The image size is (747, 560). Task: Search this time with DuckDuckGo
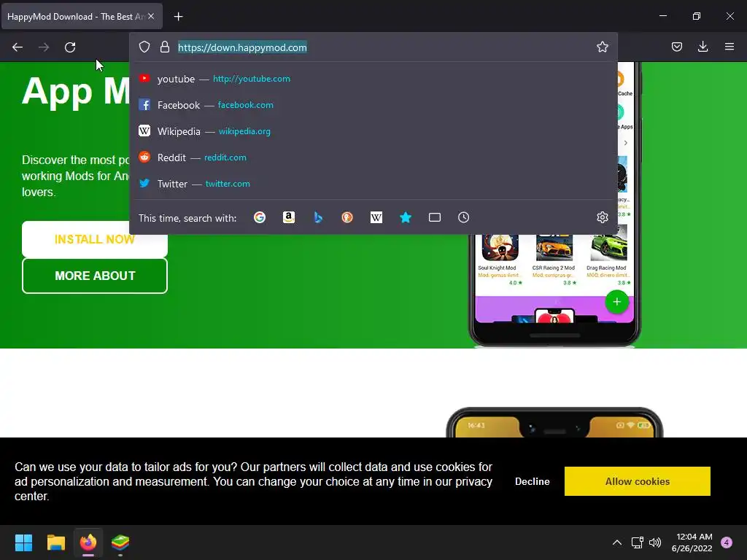pos(347,217)
